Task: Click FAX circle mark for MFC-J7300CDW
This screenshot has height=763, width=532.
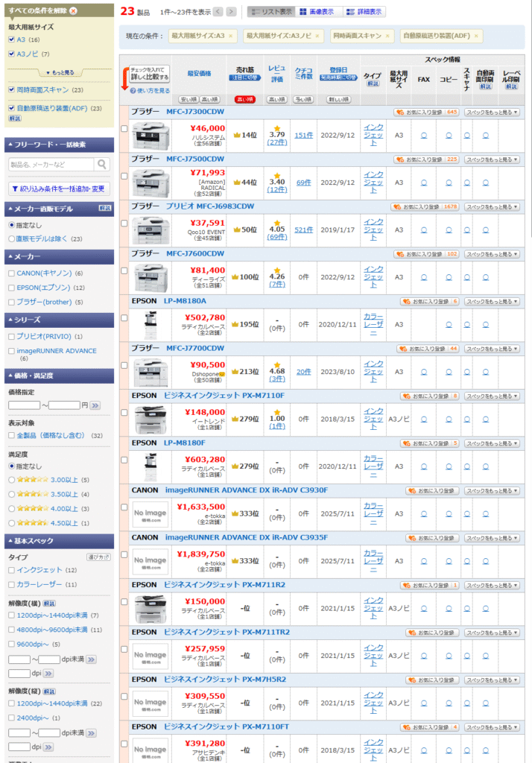Action: [424, 136]
